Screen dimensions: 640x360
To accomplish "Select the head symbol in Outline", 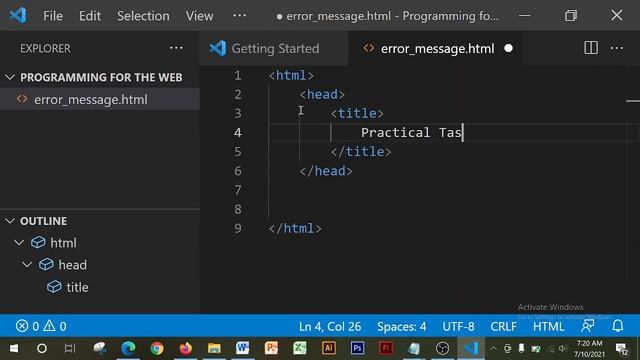I will pyautogui.click(x=72, y=265).
